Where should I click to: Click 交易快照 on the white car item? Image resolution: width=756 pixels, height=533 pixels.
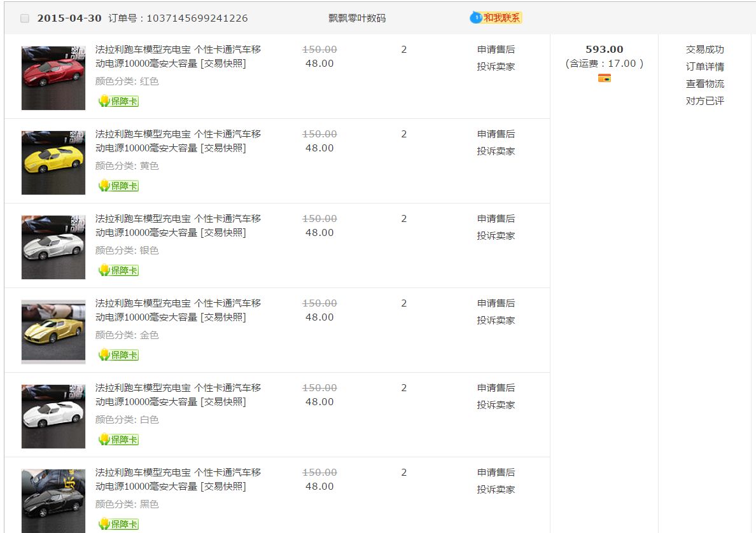[223, 402]
